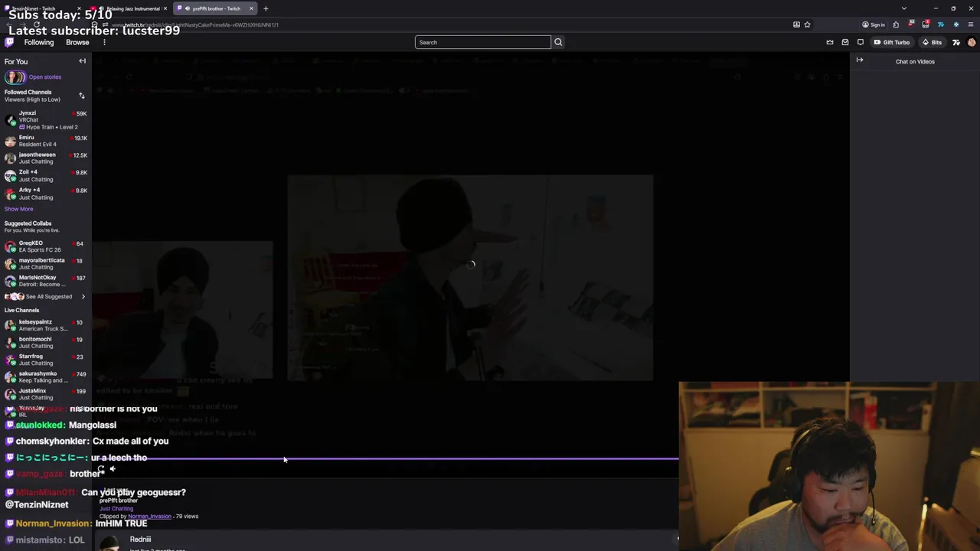The height and width of the screenshot is (551, 980).
Task: Collapse the For You sidebar
Action: pos(82,61)
